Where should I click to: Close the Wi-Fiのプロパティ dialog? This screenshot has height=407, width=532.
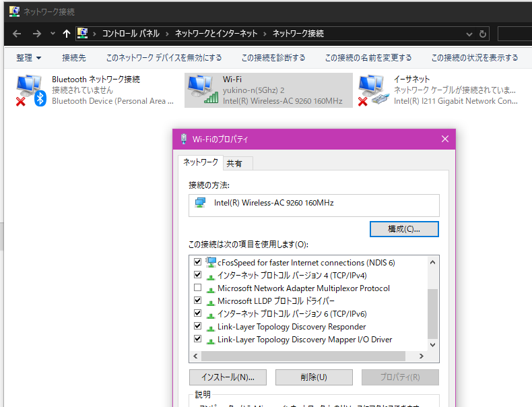445,139
